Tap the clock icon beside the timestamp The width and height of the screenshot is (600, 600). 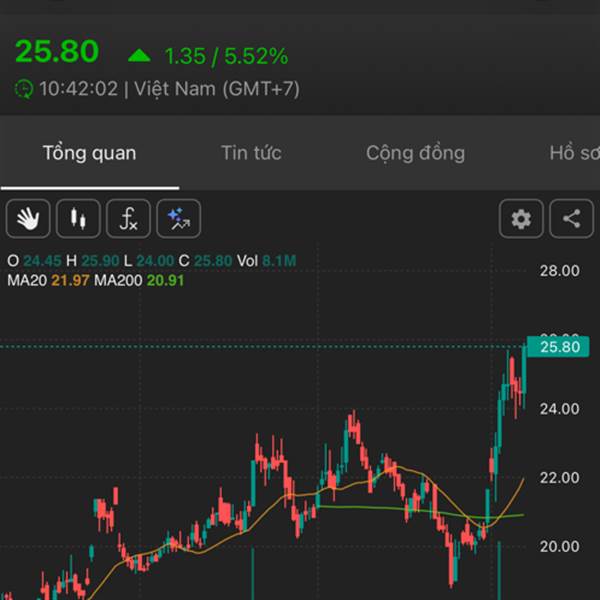(x=23, y=89)
